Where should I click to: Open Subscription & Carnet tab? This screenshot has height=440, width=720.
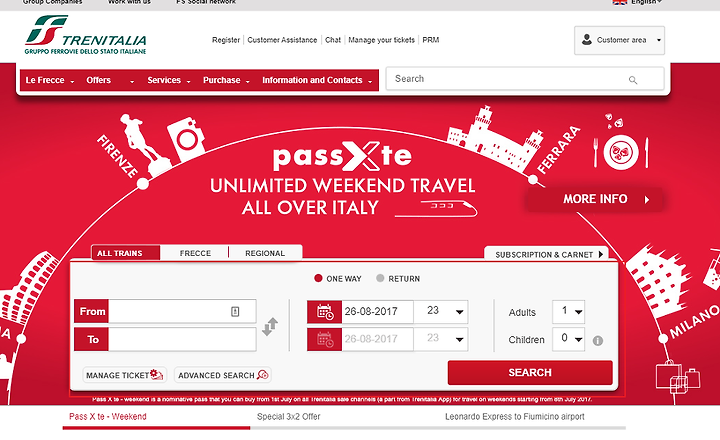click(x=546, y=254)
